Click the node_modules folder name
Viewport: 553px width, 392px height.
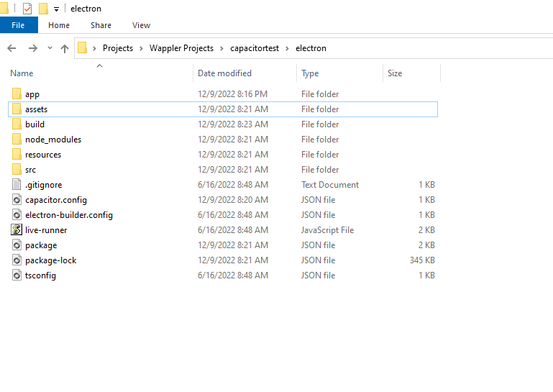point(53,140)
